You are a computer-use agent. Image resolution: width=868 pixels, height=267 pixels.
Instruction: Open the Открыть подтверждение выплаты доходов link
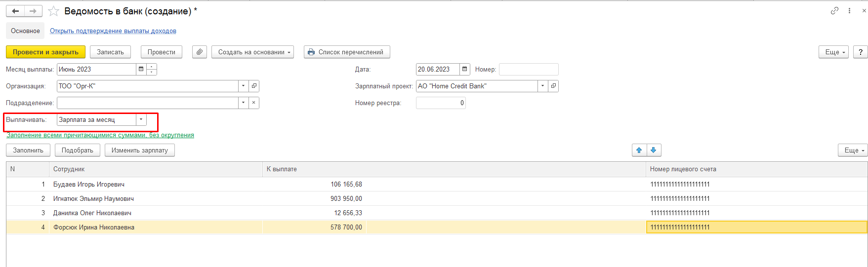[x=113, y=31]
